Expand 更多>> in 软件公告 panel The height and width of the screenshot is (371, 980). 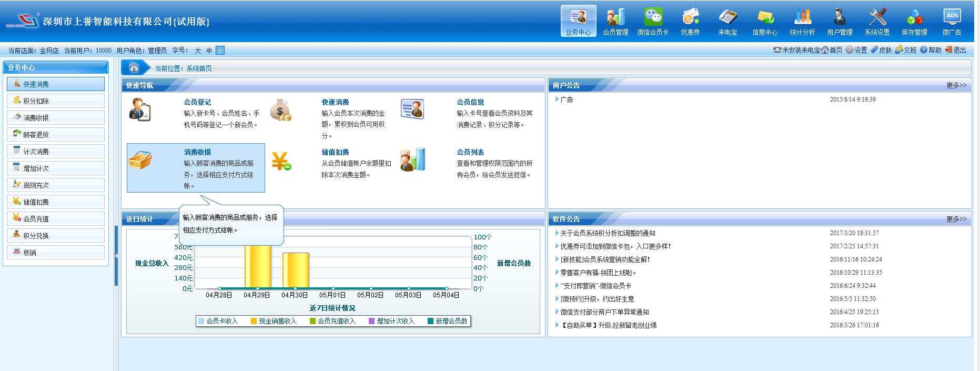click(956, 219)
